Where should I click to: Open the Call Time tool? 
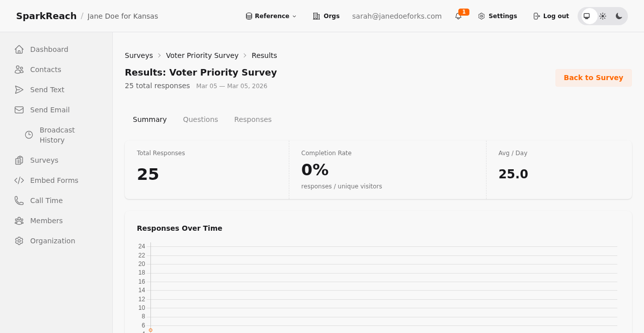pos(46,200)
